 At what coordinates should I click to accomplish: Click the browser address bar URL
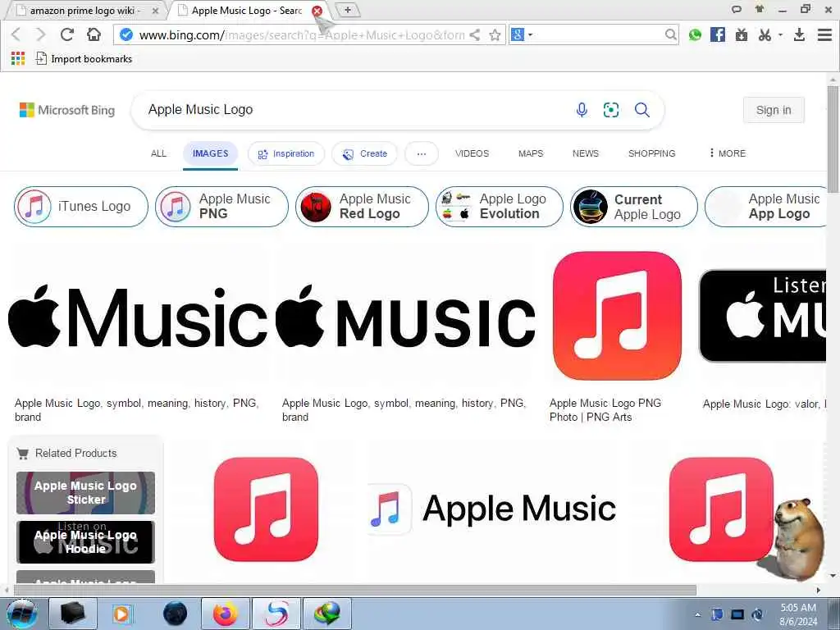[300, 34]
